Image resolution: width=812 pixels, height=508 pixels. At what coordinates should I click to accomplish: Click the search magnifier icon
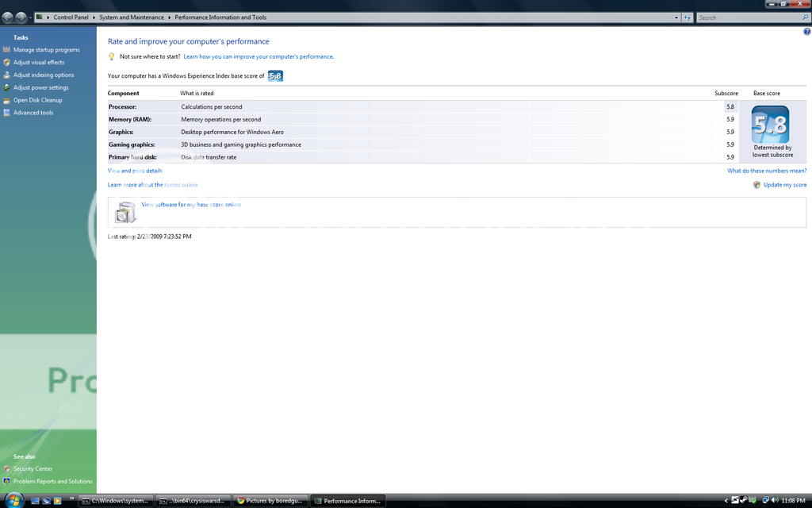tap(806, 17)
